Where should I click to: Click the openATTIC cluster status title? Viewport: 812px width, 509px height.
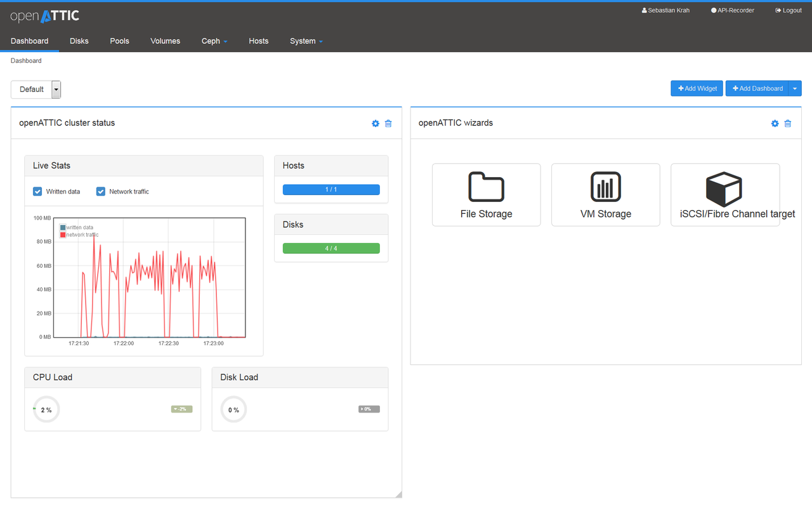(x=67, y=123)
